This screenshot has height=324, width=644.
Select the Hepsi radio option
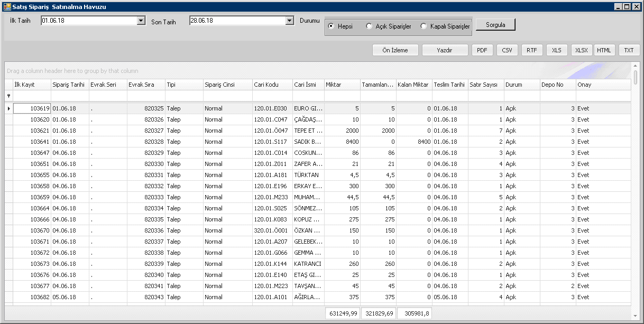(332, 26)
